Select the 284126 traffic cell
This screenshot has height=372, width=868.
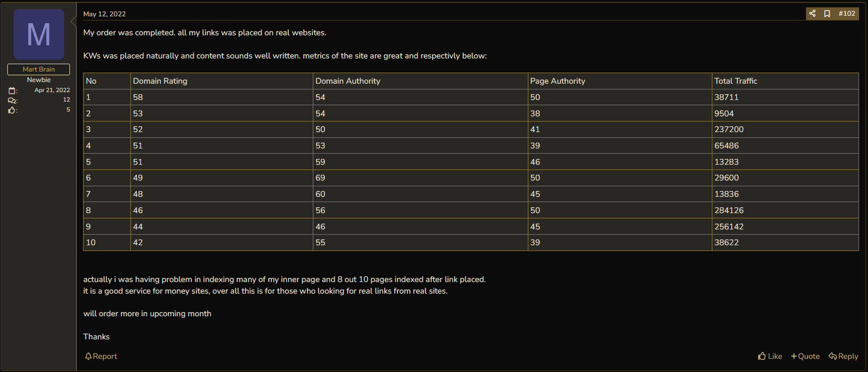click(785, 210)
